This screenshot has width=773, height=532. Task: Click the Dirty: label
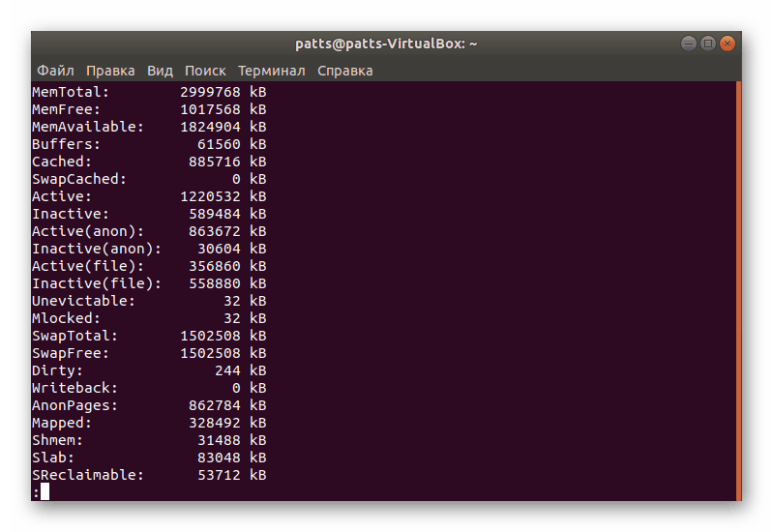[57, 370]
